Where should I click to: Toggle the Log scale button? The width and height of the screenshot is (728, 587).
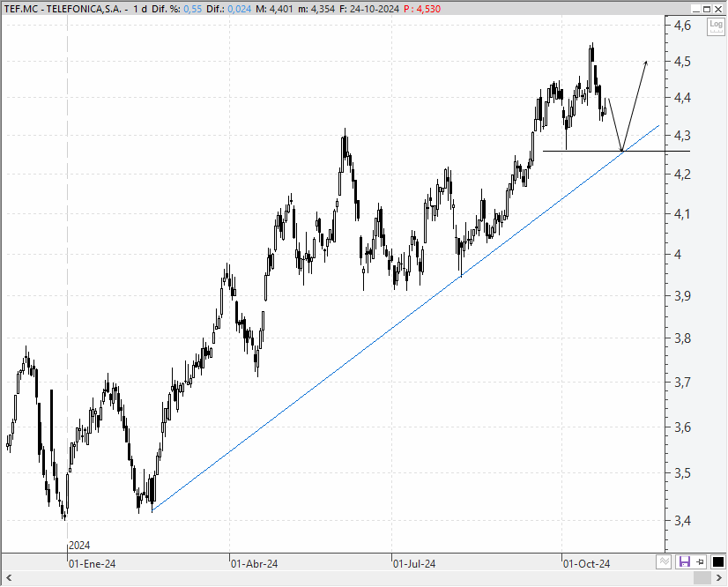(716, 26)
